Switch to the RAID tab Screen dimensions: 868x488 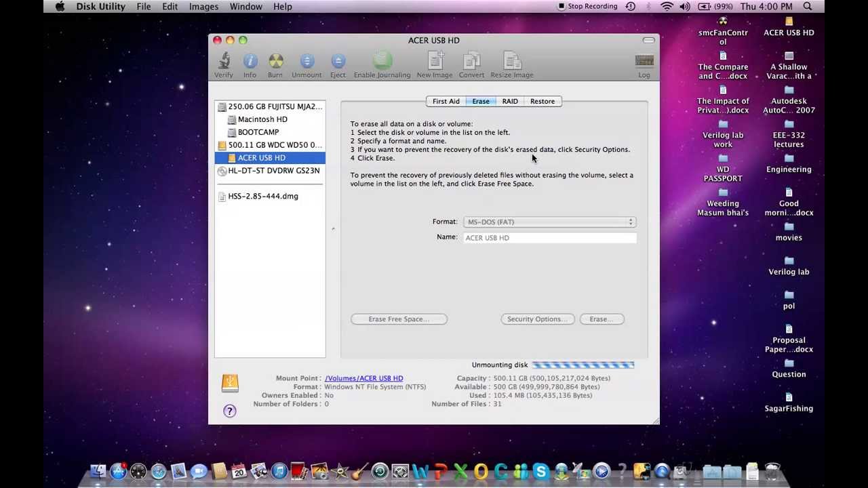point(510,101)
